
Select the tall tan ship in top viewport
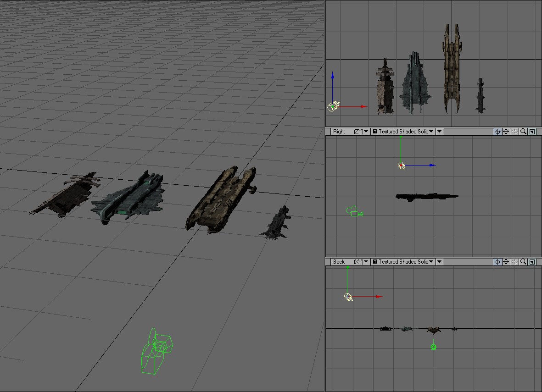point(452,69)
